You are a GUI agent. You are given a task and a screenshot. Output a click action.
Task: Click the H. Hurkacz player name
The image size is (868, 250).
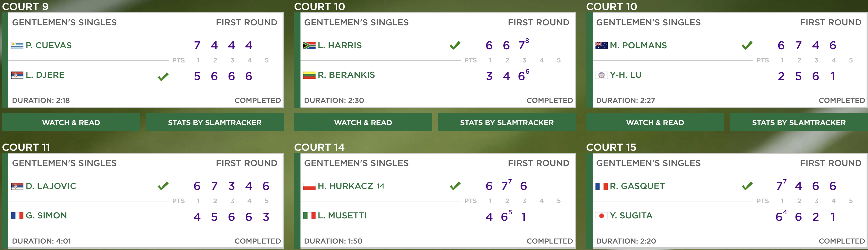click(x=345, y=186)
